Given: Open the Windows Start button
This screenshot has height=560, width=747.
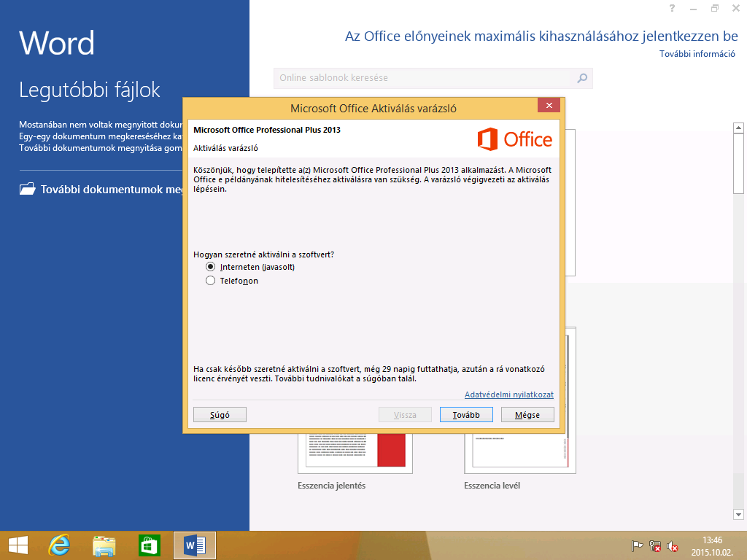Looking at the screenshot, I should [18, 545].
